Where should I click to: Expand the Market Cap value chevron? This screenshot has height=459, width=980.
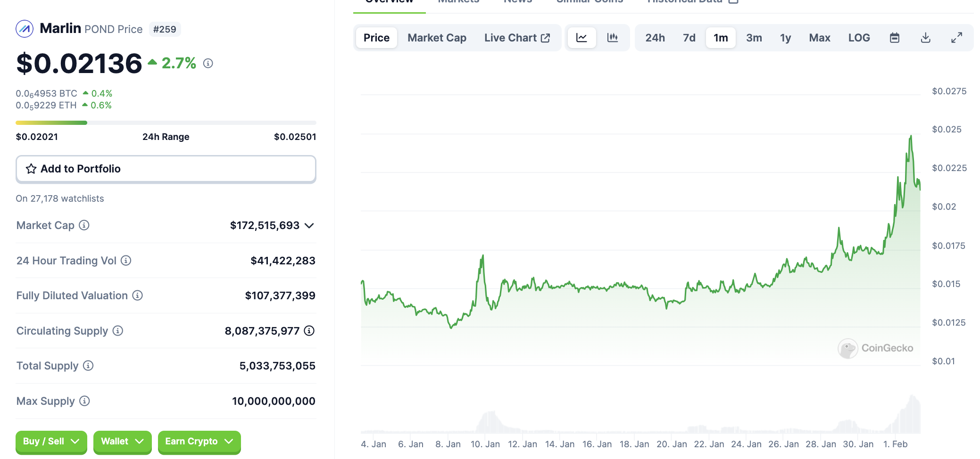[309, 226]
